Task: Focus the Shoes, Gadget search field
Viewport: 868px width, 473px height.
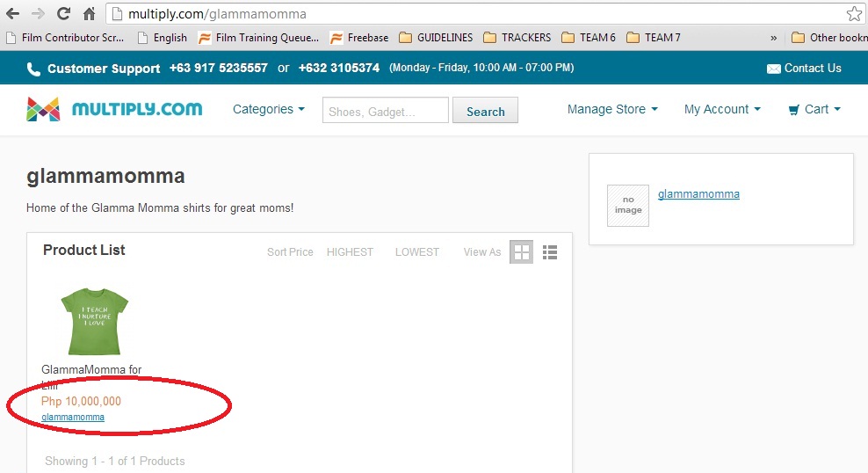Action: tap(386, 110)
